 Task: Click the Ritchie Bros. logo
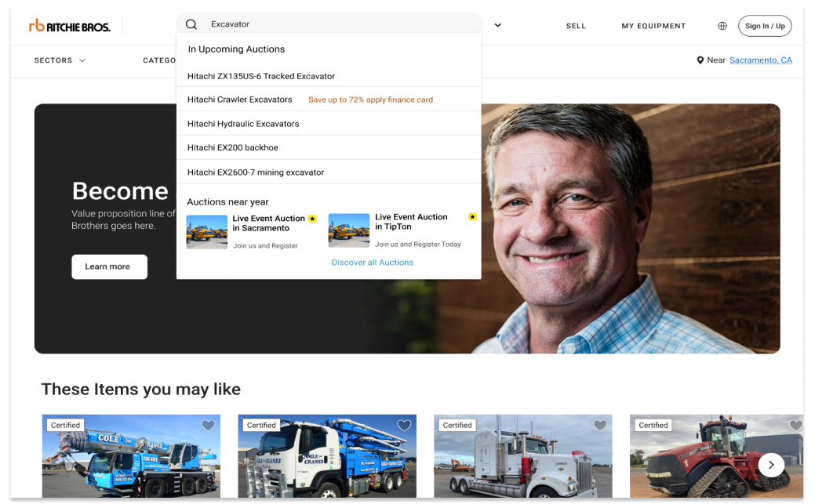pyautogui.click(x=70, y=25)
